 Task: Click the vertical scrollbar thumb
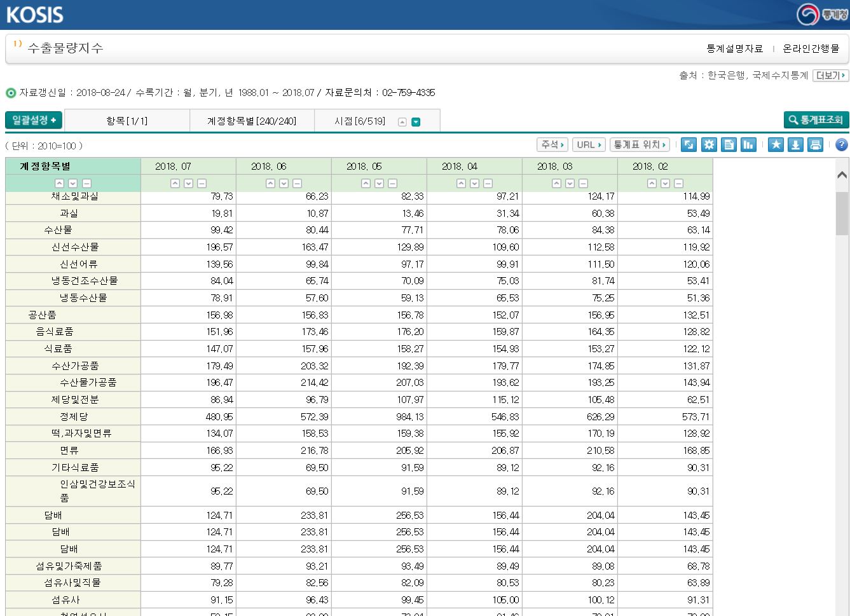[842, 213]
